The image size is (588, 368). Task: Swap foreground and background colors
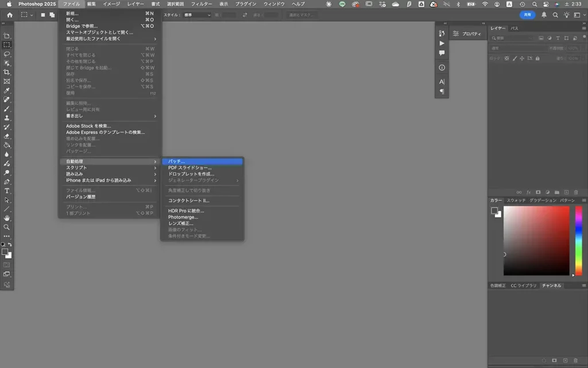[10, 244]
